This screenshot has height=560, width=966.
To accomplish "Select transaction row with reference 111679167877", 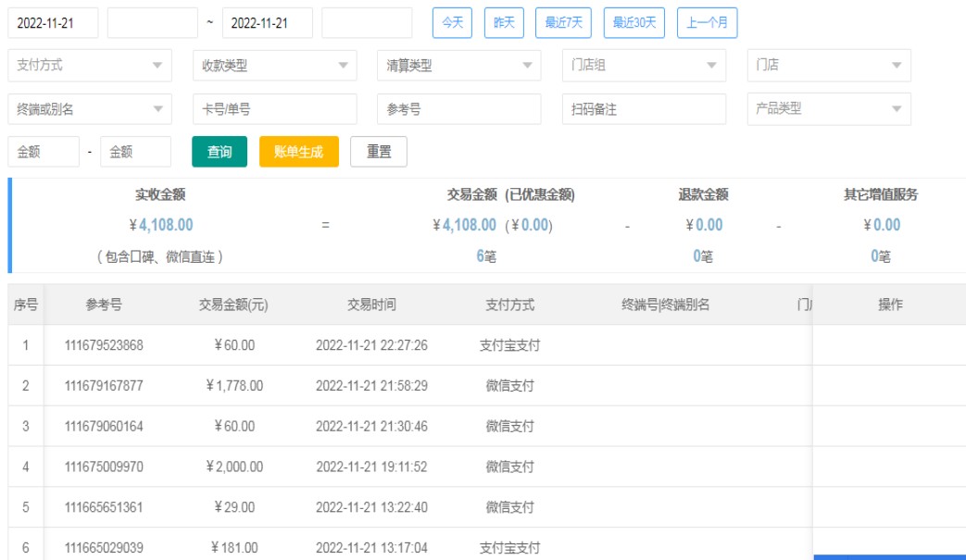I will (104, 386).
